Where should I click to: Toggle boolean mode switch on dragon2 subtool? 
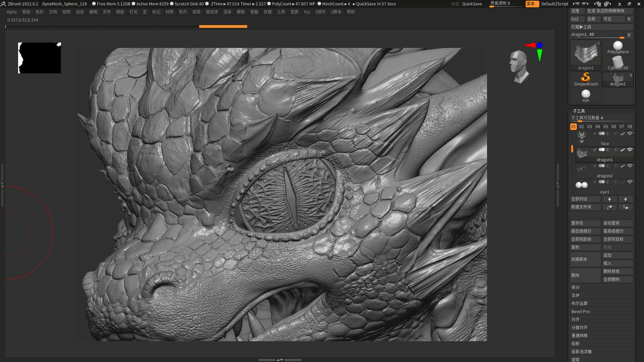602,166
